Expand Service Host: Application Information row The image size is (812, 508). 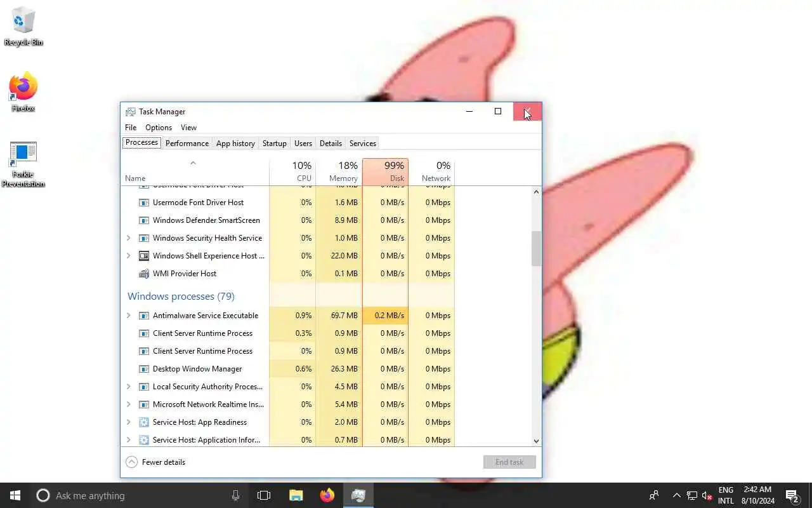click(129, 440)
